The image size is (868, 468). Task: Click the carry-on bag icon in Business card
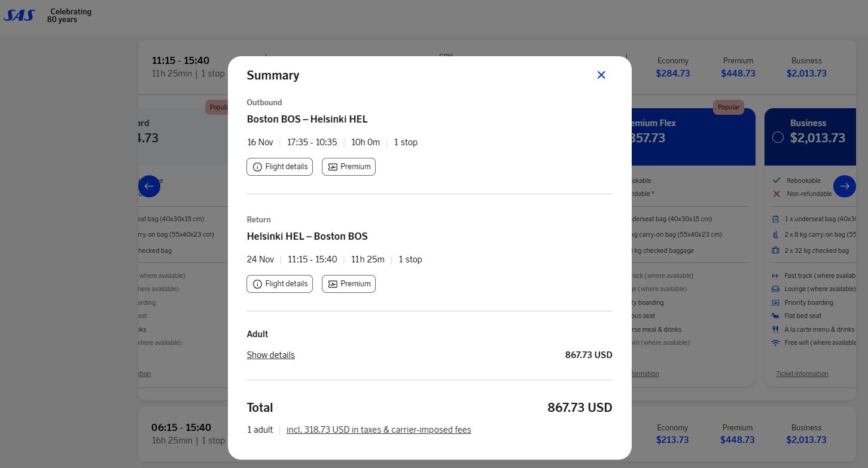(x=776, y=234)
